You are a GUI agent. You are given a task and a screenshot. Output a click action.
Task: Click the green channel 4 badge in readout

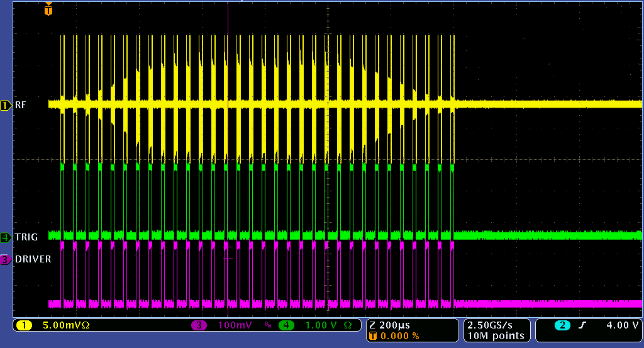(286, 325)
